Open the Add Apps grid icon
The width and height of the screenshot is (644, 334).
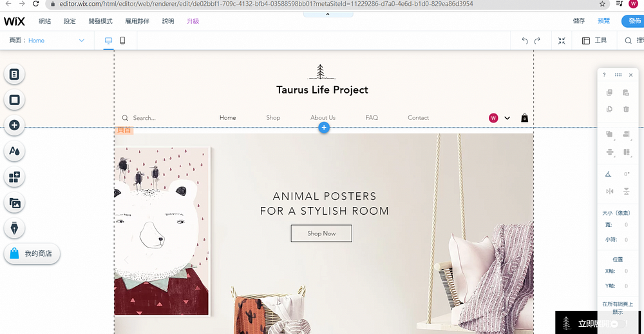point(14,177)
